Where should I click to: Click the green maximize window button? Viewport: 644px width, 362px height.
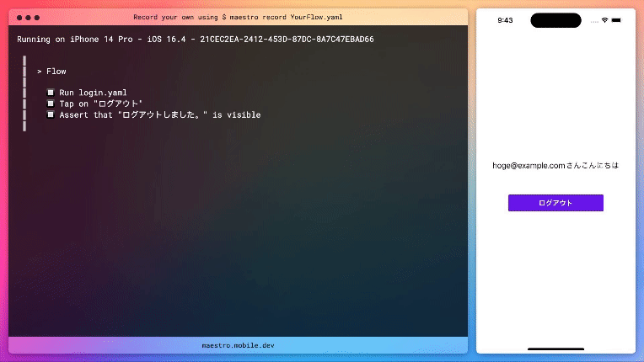[35, 17]
